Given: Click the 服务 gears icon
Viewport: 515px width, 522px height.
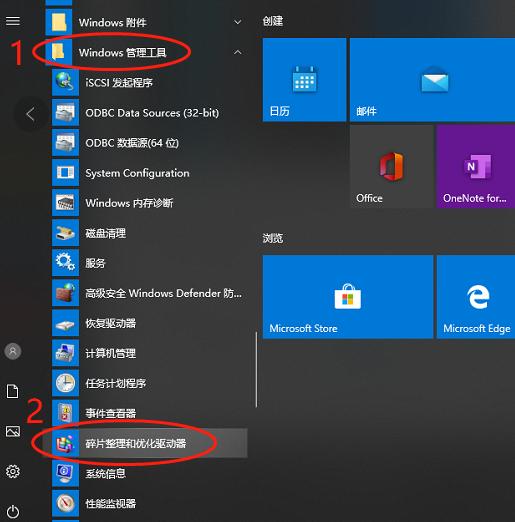Looking at the screenshot, I should click(x=65, y=263).
